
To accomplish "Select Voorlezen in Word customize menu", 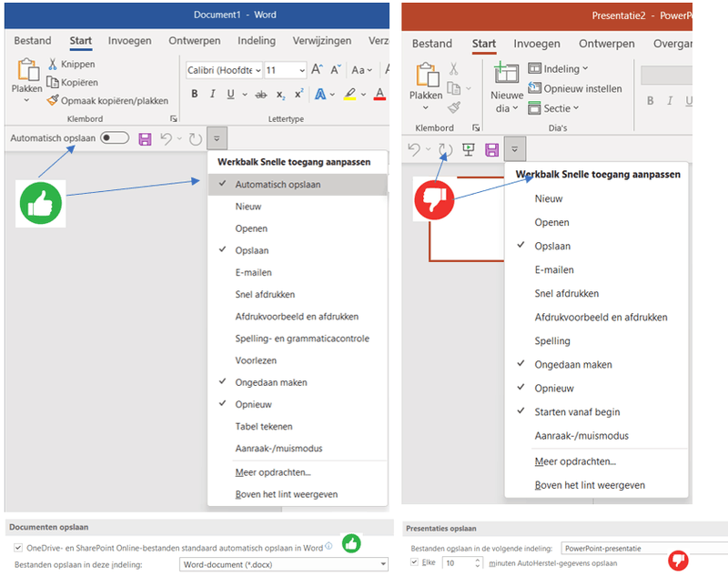I will point(298,360).
